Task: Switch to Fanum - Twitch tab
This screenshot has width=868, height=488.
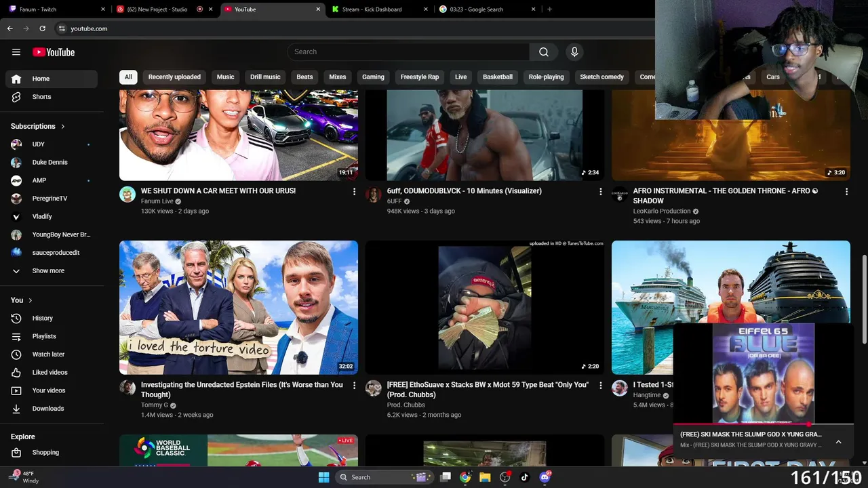Action: 56,9
